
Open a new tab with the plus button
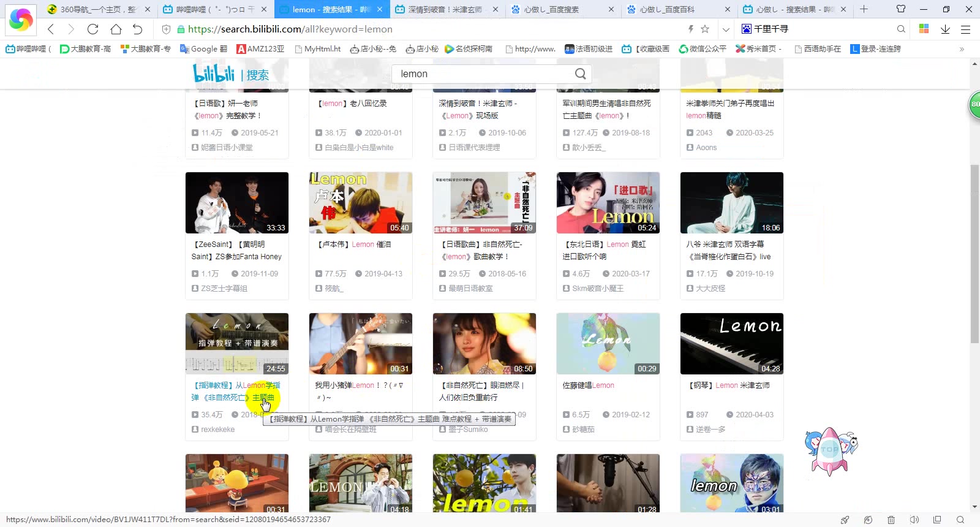click(x=864, y=9)
